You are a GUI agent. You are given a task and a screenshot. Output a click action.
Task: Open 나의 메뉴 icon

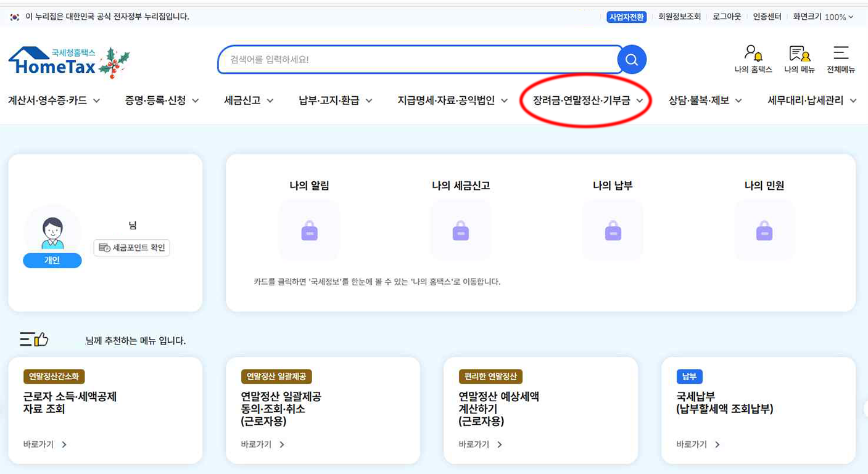800,59
